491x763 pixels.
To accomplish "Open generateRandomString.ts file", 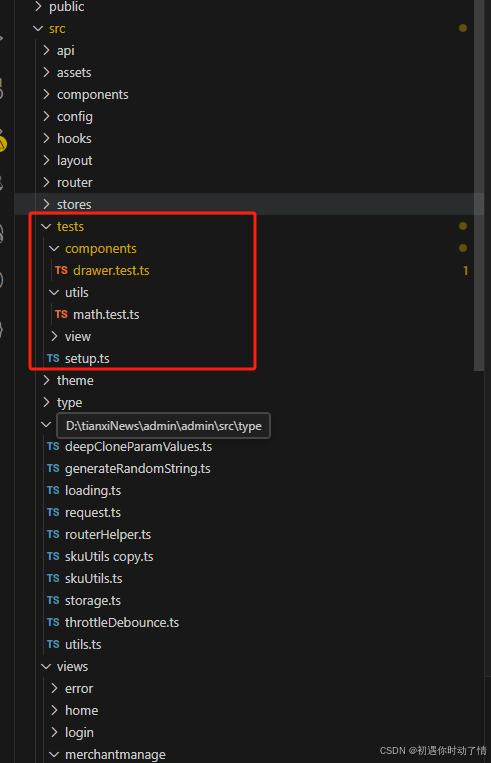I will (138, 469).
